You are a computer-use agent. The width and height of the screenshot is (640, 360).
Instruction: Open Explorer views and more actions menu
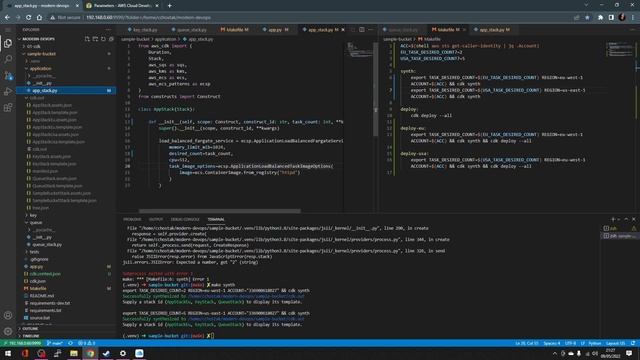click(x=108, y=30)
